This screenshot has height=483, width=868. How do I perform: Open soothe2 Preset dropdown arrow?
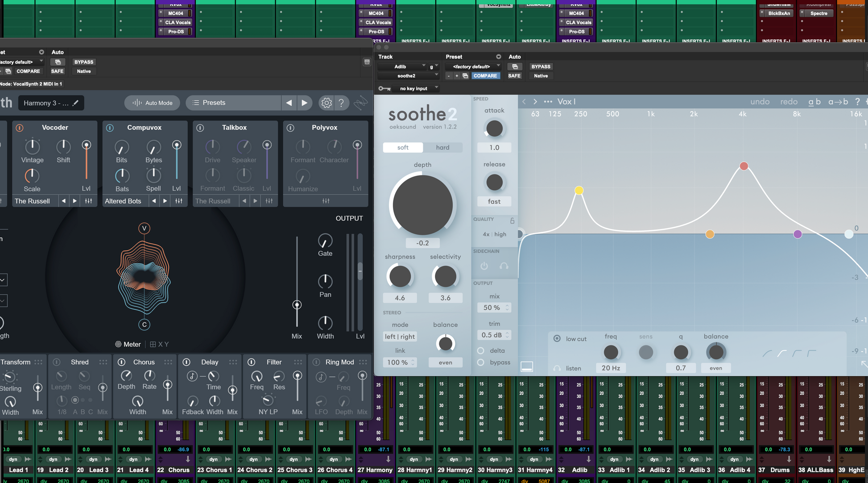498,57
